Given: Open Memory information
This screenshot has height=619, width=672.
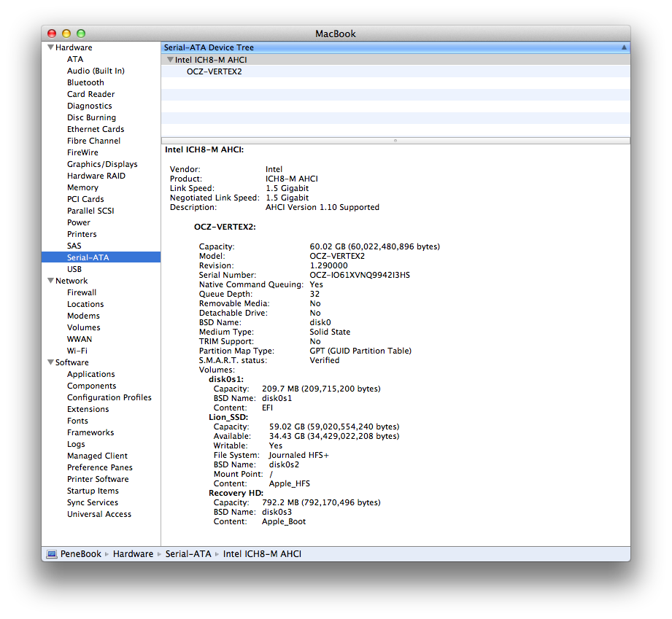Looking at the screenshot, I should [82, 187].
